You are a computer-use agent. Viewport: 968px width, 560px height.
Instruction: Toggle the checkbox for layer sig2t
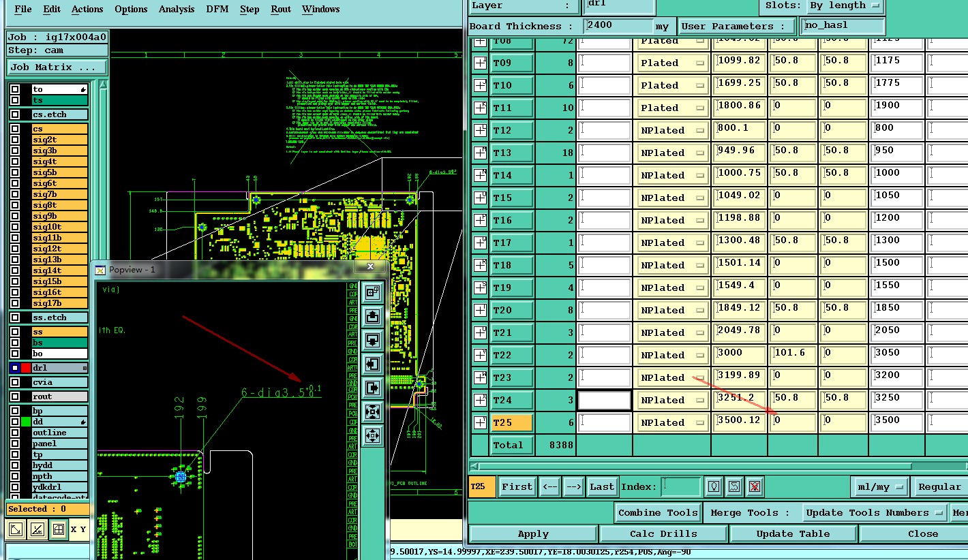coord(15,140)
